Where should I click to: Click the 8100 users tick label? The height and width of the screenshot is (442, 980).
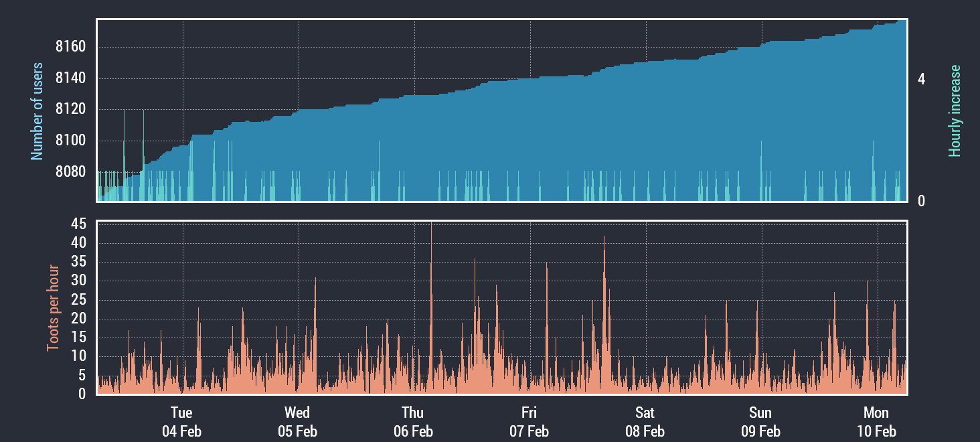point(70,141)
